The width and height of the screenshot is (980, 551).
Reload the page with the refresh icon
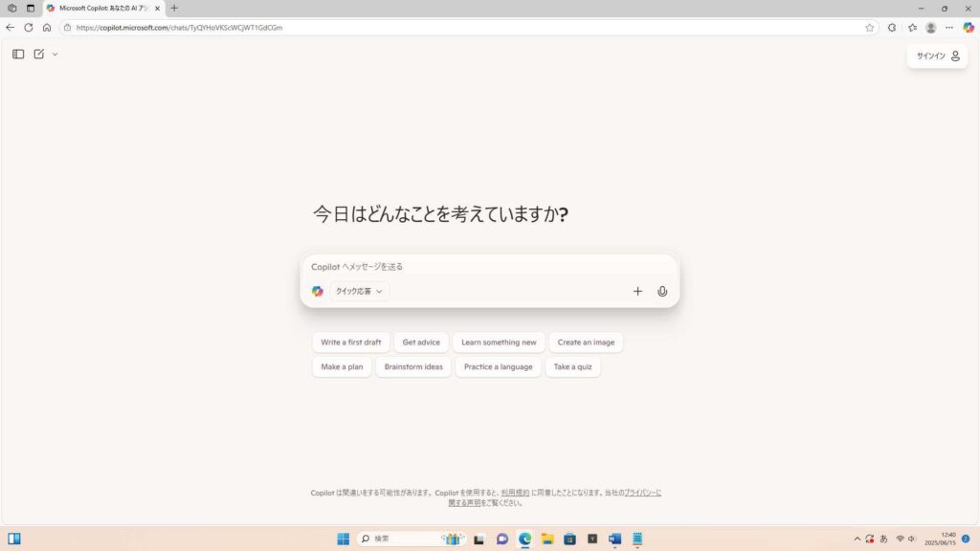(28, 28)
